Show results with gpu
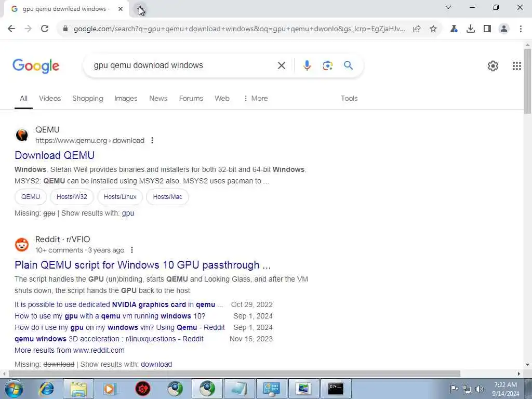 click(x=128, y=214)
